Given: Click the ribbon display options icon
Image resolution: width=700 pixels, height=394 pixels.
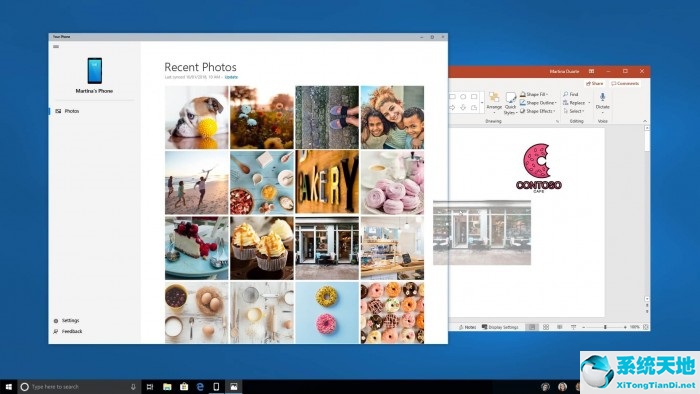Looking at the screenshot, I should 591,71.
